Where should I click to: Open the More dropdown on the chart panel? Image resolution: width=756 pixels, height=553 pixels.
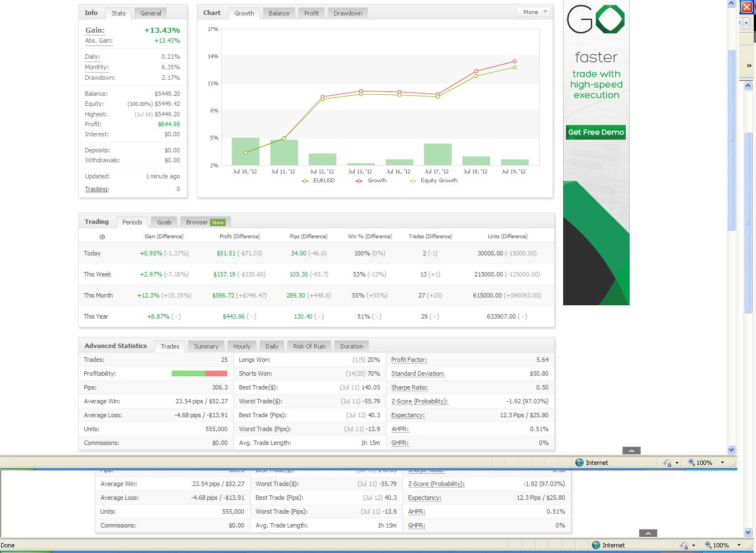click(533, 12)
